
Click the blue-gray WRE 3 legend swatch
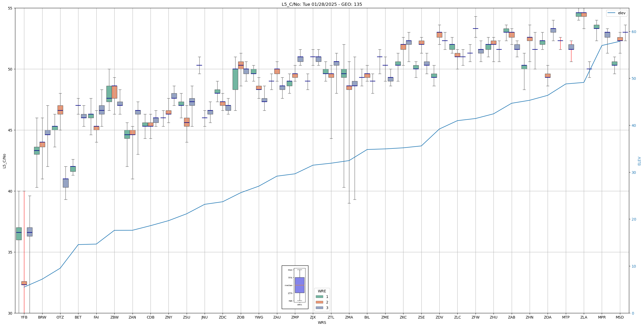(319, 308)
